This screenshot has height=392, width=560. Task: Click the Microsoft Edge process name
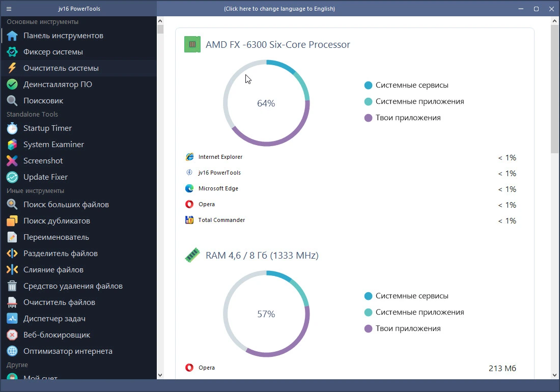click(x=218, y=188)
